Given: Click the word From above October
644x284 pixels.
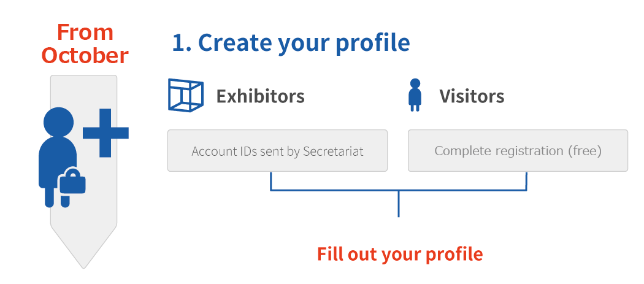Looking at the screenshot, I should point(85,32).
